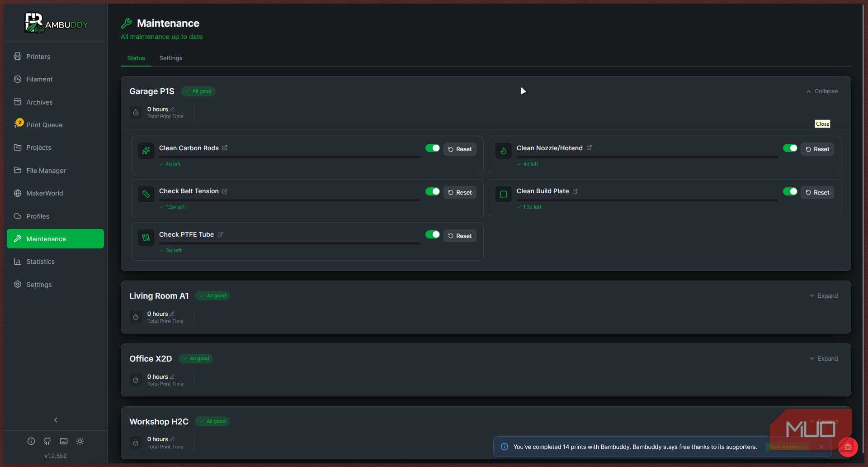This screenshot has height=467, width=868.
Task: Open the Archives section
Action: (x=55, y=102)
